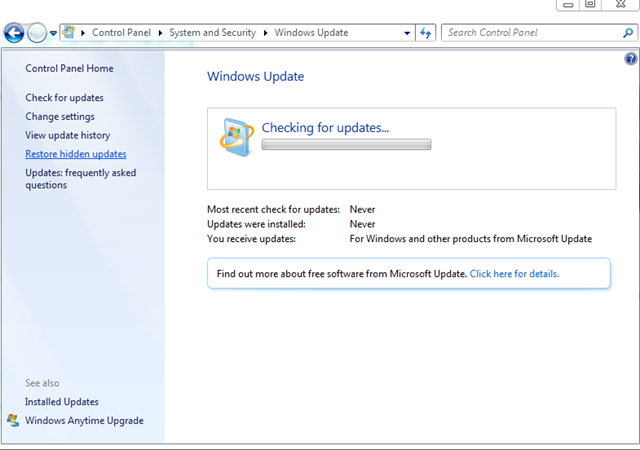Click the Back navigation arrow
Image resolution: width=640 pixels, height=450 pixels.
pyautogui.click(x=14, y=33)
